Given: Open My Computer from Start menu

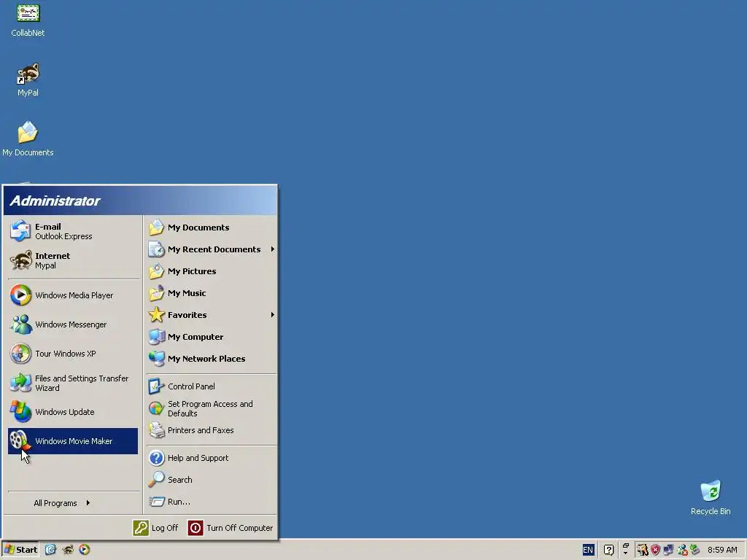Looking at the screenshot, I should (212, 337).
